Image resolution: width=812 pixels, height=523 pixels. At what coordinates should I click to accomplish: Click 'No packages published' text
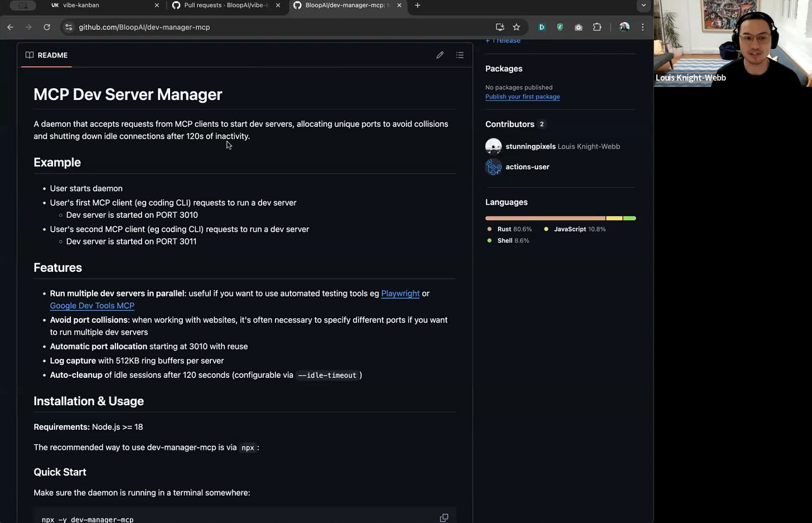click(519, 87)
